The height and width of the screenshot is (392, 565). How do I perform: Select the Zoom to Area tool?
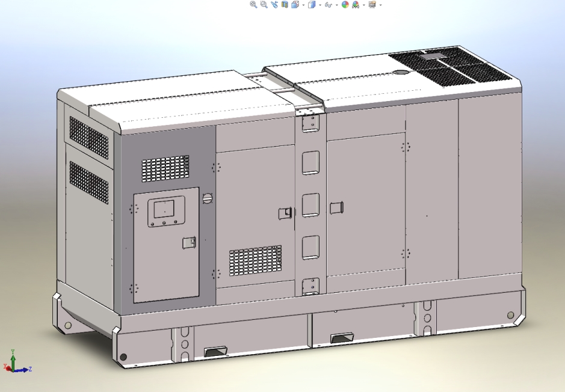pyautogui.click(x=264, y=4)
